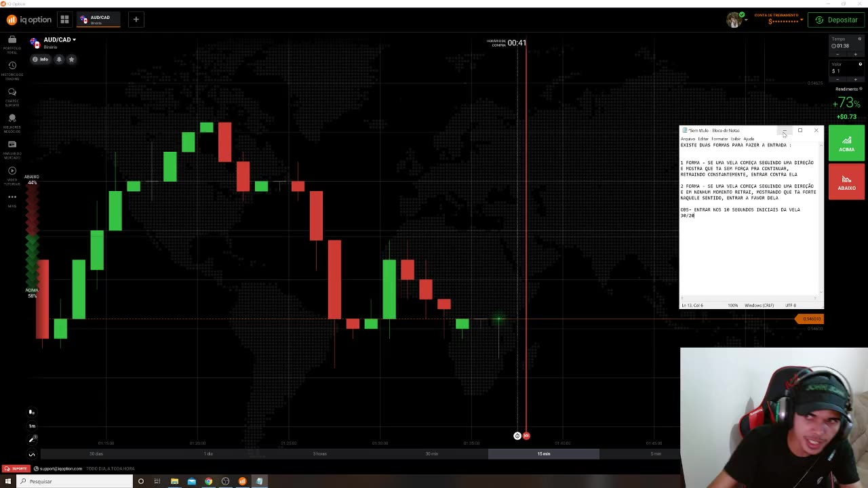Viewport: 868px width, 488px height.
Task: Open the Video Tutorials panel
Action: coord(12,176)
